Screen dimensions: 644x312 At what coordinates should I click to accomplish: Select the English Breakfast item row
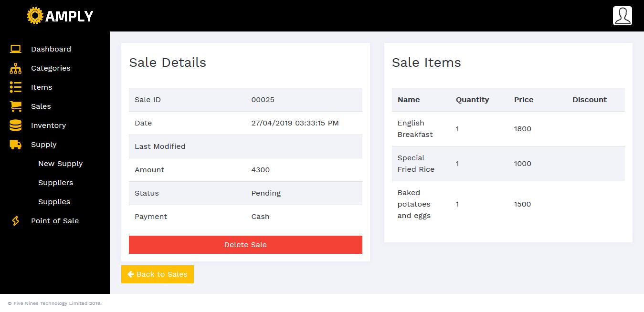point(508,129)
